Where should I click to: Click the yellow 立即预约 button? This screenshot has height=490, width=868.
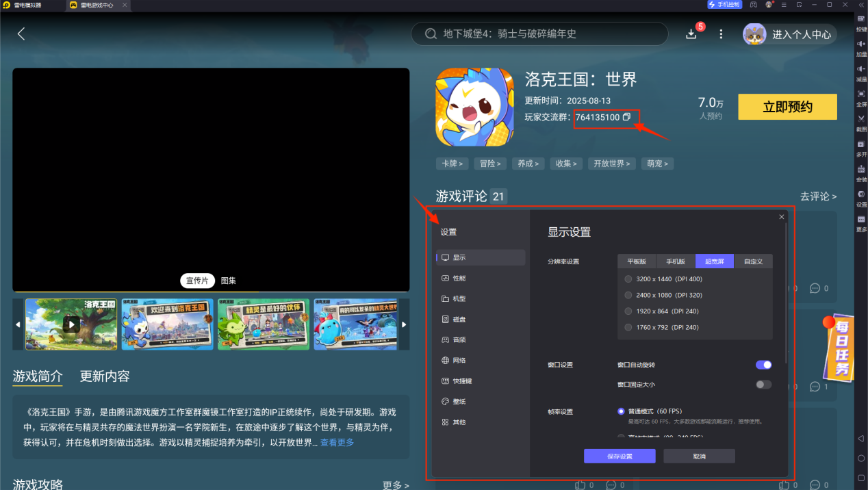787,107
